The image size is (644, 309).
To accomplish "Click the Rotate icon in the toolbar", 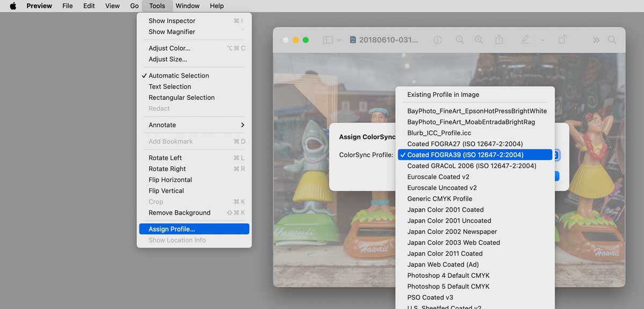I will [562, 39].
